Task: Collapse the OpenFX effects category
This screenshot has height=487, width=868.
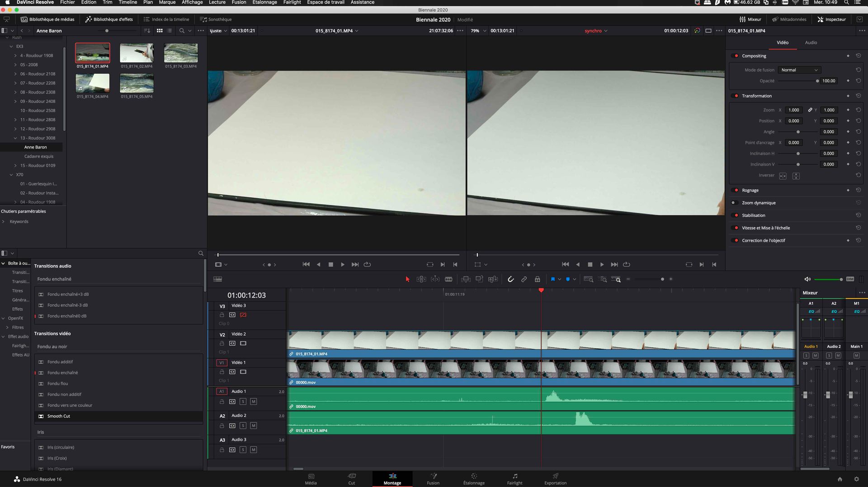Action: click(3, 318)
